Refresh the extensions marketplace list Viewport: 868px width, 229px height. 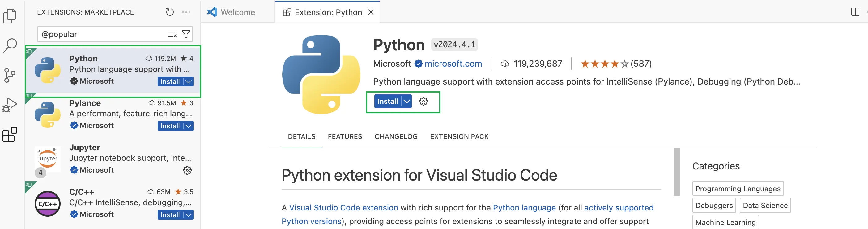pyautogui.click(x=169, y=12)
